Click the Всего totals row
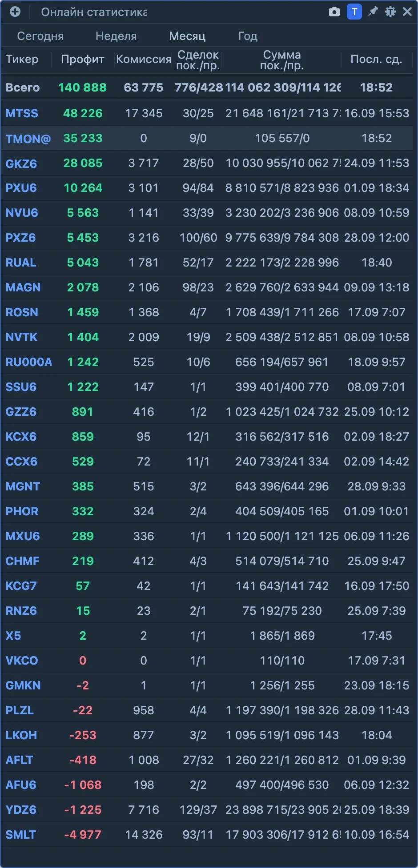The width and height of the screenshot is (418, 868). (x=207, y=88)
